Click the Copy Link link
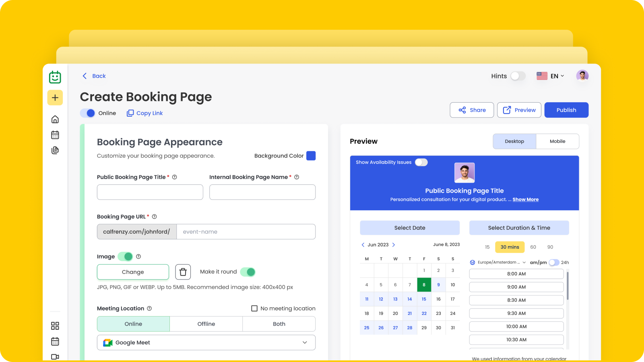This screenshot has width=644, height=362. (145, 113)
